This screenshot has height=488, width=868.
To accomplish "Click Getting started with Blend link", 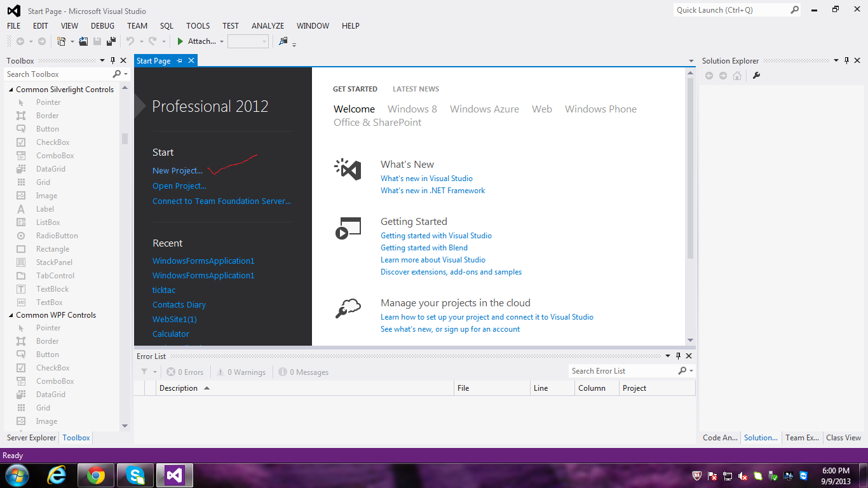I will pos(424,248).
